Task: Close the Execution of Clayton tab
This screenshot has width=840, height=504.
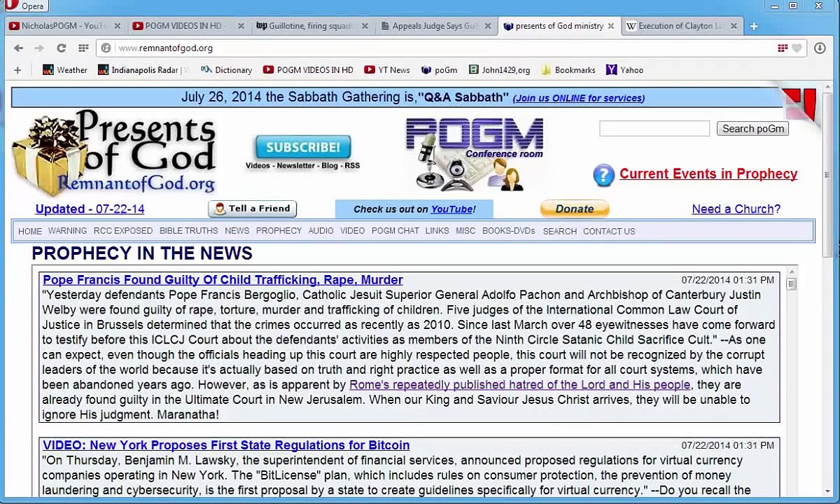Action: click(x=734, y=26)
